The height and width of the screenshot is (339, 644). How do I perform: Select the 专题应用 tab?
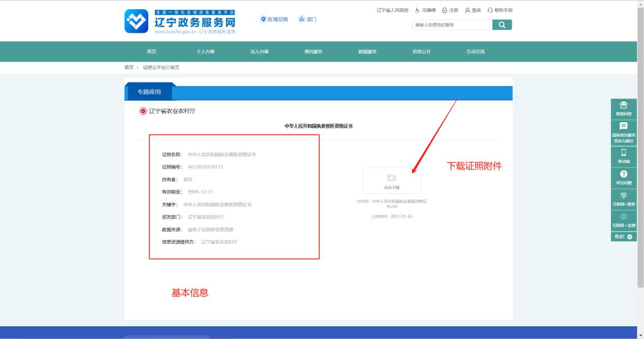click(149, 92)
